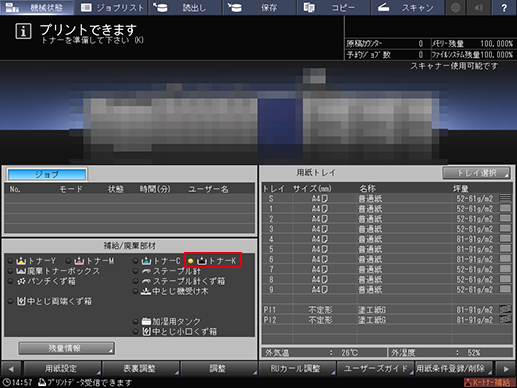The width and height of the screenshot is (517, 388).
Task: Select the 廃棄トナーボックス status indicator
Action: pos(11,271)
